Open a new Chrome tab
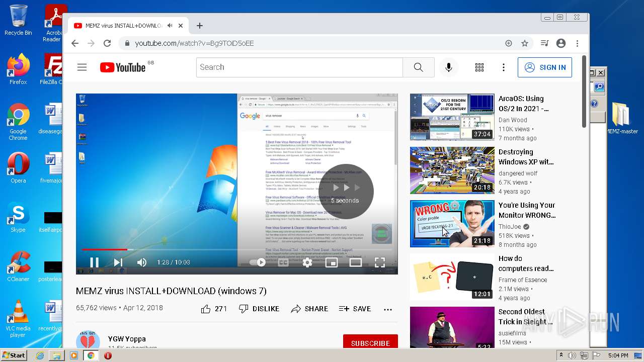Viewport: 644px width, 362px height. point(200,26)
